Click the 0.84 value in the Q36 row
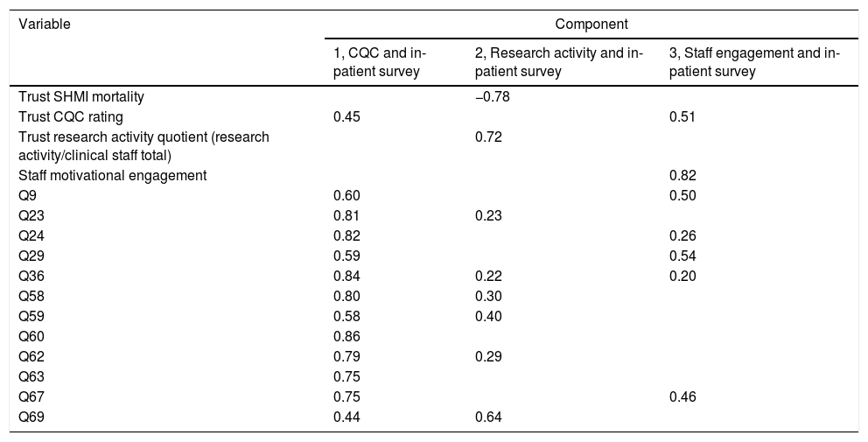Viewport: 868px width, 442px height. click(346, 274)
